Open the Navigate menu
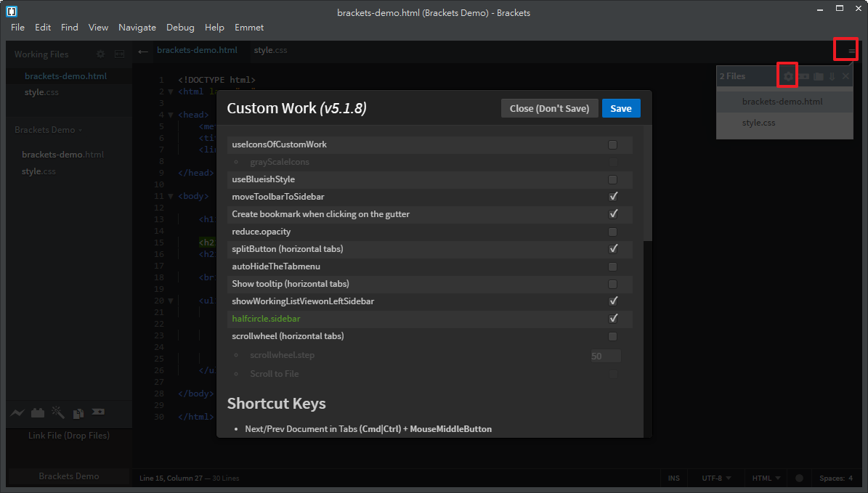This screenshot has width=868, height=493. [137, 28]
